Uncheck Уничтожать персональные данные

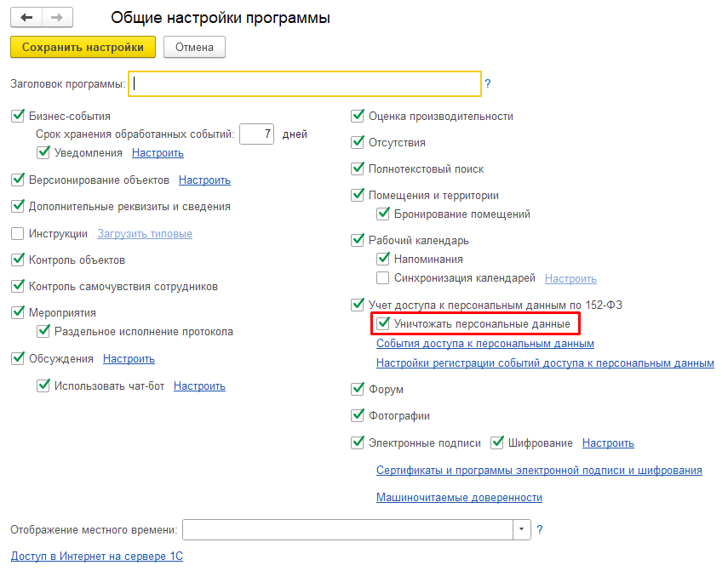pos(383,323)
